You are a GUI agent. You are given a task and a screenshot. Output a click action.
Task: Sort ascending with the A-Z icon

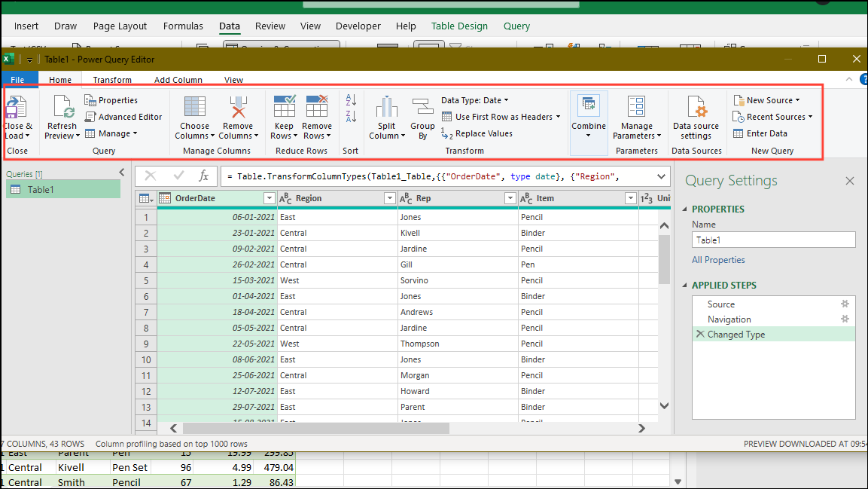351,102
